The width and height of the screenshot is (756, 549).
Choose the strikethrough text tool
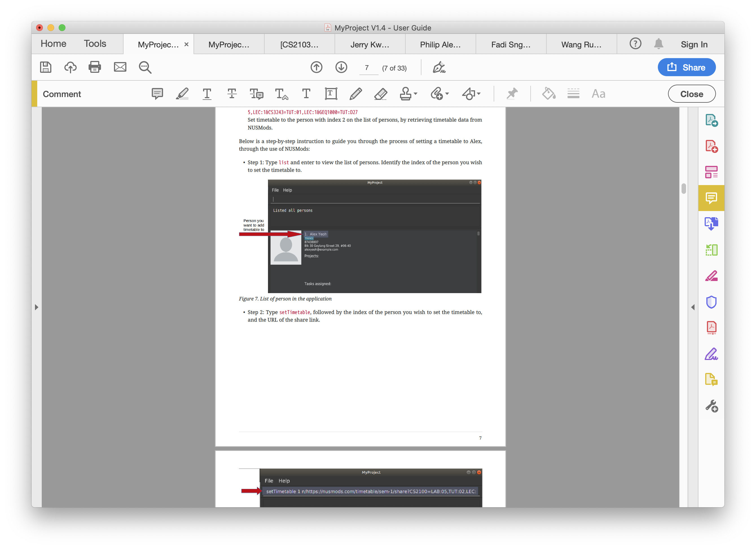(x=232, y=94)
